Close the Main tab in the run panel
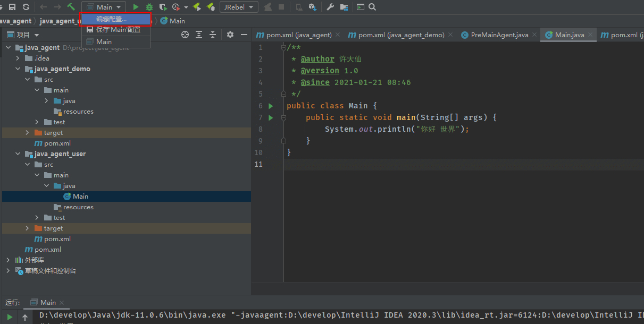This screenshot has height=324, width=644. [63, 303]
